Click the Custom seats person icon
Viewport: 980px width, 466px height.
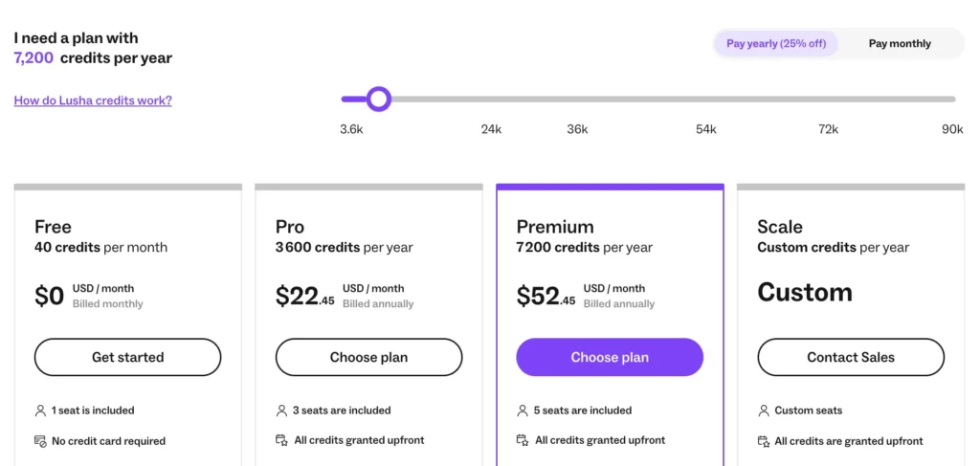tap(764, 411)
